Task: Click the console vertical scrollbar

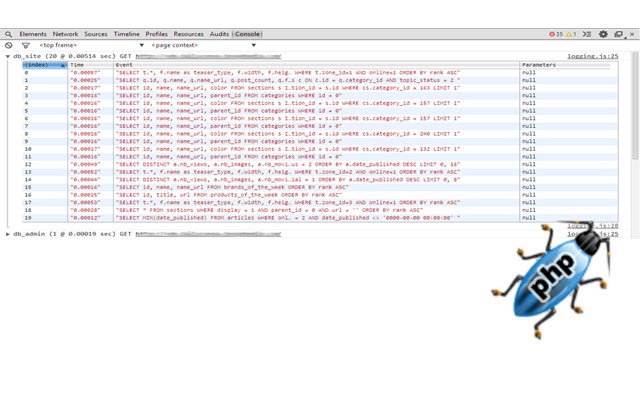Action: tap(635, 106)
